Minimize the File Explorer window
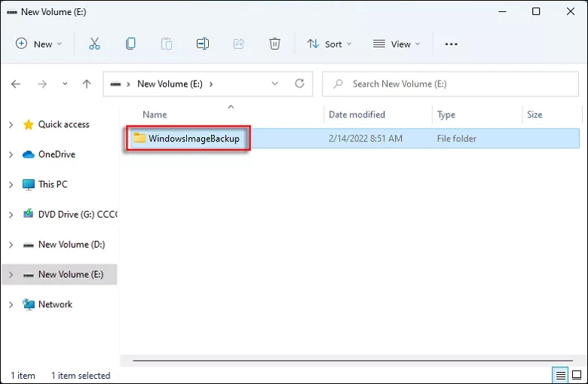This screenshot has height=384, width=588. 502,11
